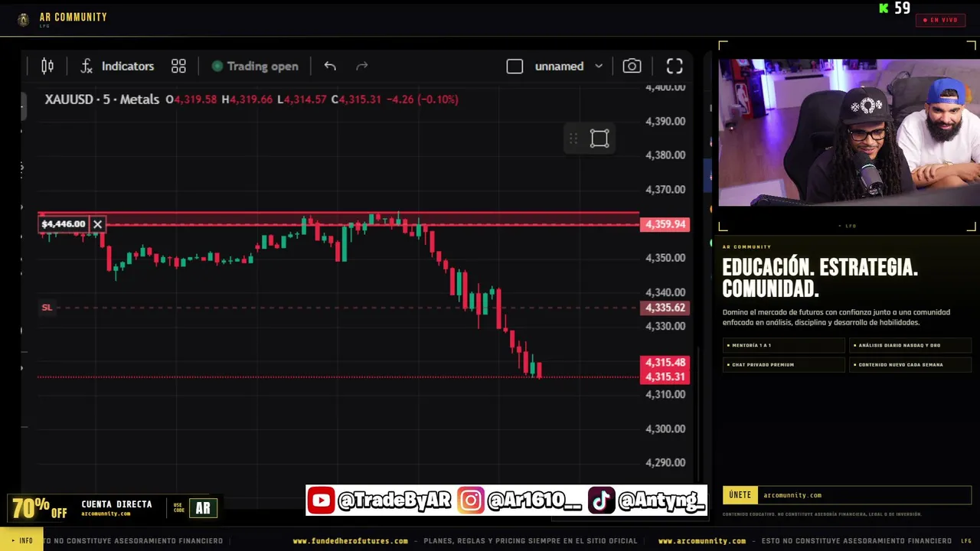Open the indicator templates grid icon
Viewport: 980px width, 551px height.
coord(178,67)
